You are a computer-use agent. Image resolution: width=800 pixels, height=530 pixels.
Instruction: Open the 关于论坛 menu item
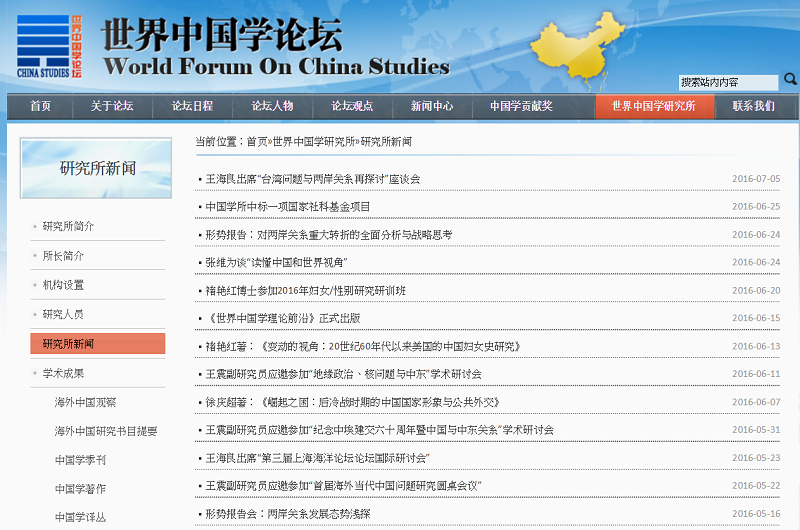[112, 106]
